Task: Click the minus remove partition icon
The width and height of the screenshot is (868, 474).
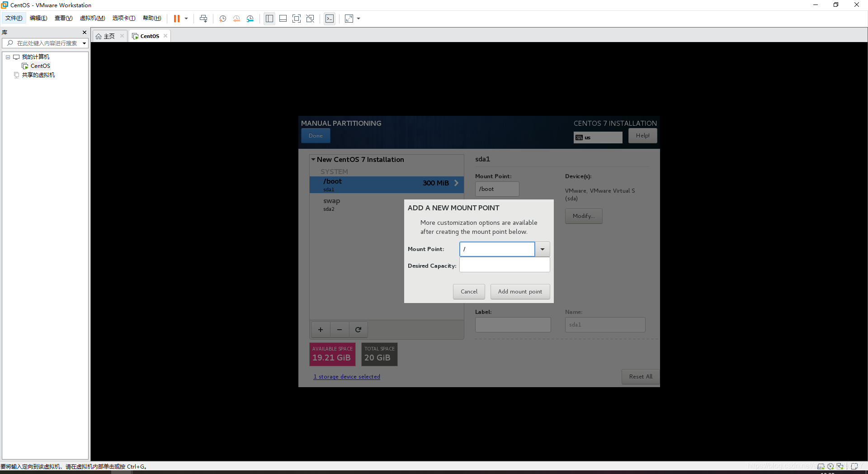Action: pos(340,330)
